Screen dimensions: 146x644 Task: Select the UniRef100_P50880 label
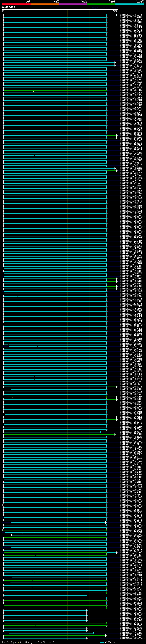pyautogui.click(x=131, y=341)
